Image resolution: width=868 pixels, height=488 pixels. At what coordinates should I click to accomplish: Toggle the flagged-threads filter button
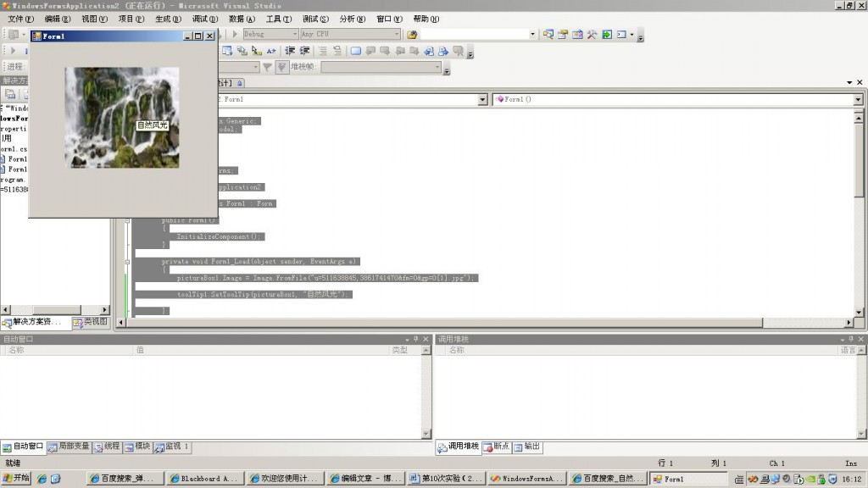[281, 67]
